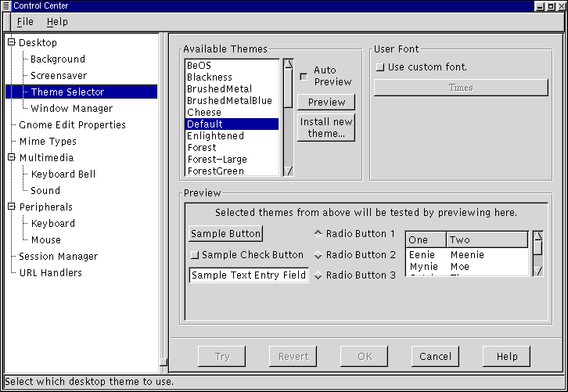Click the Install new theme button
The height and width of the screenshot is (392, 568).
click(x=326, y=128)
